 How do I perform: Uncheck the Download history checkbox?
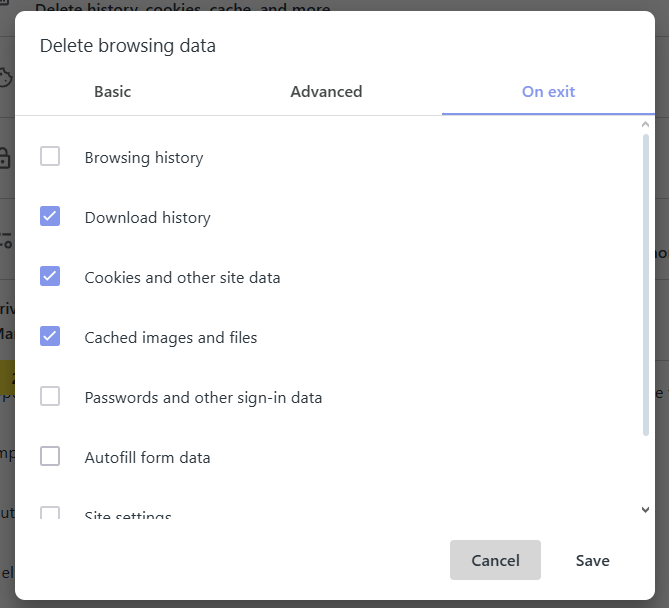tap(50, 217)
